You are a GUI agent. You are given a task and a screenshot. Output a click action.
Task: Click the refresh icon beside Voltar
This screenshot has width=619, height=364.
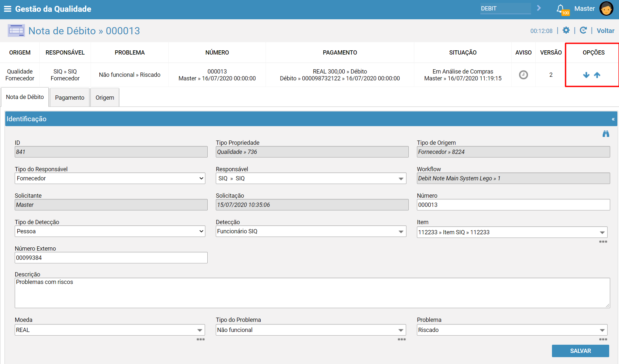[x=583, y=30]
